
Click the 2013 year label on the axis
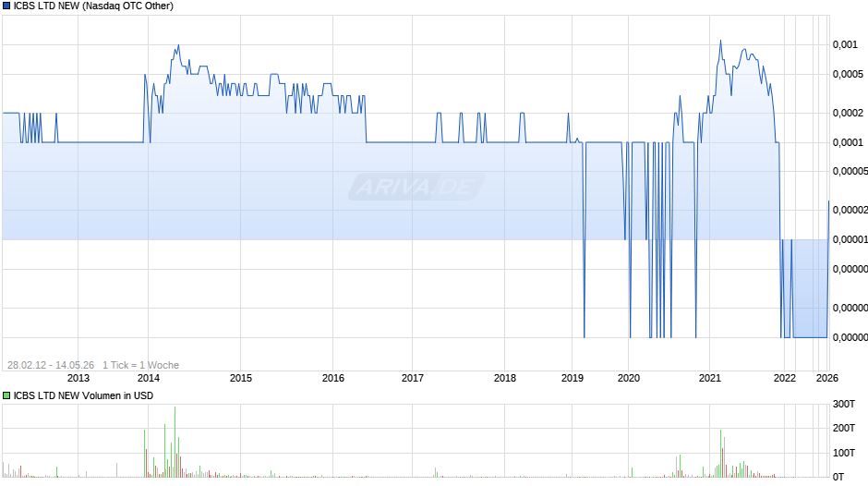78,378
